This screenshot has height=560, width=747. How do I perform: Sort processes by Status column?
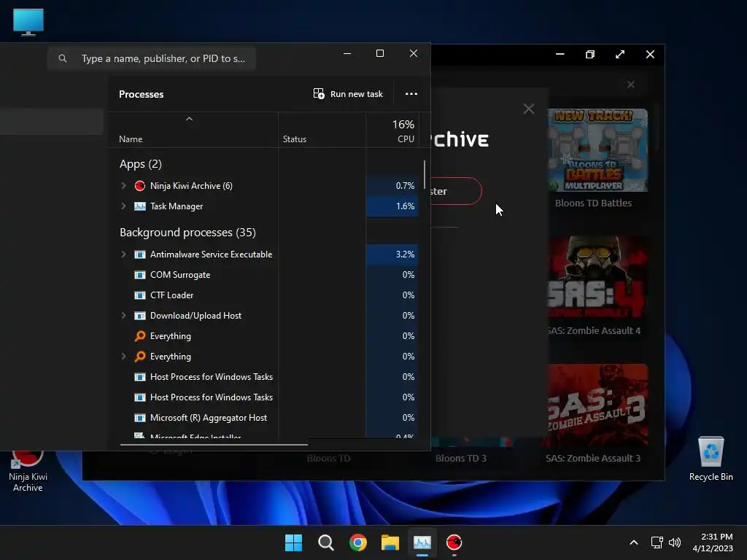point(295,139)
